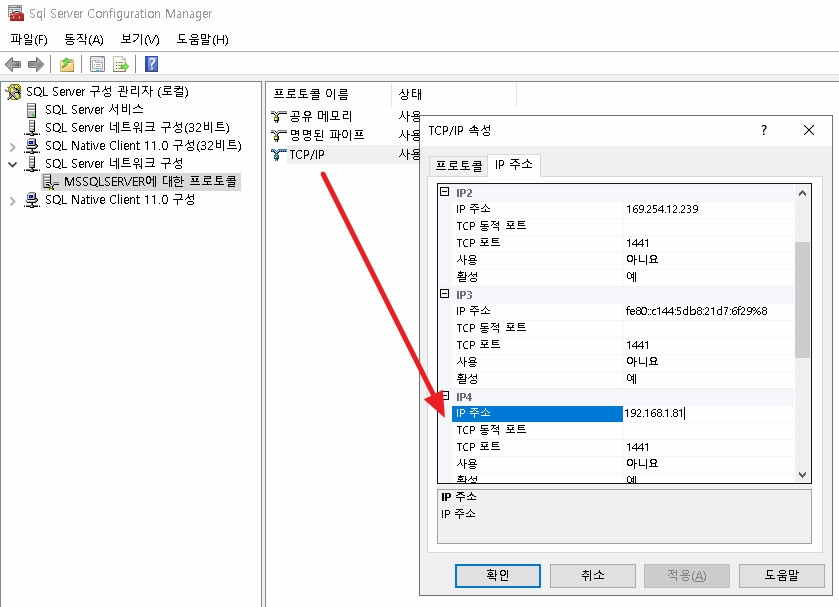The image size is (839, 607).
Task: Open the 동작(A) menu
Action: pyautogui.click(x=84, y=40)
